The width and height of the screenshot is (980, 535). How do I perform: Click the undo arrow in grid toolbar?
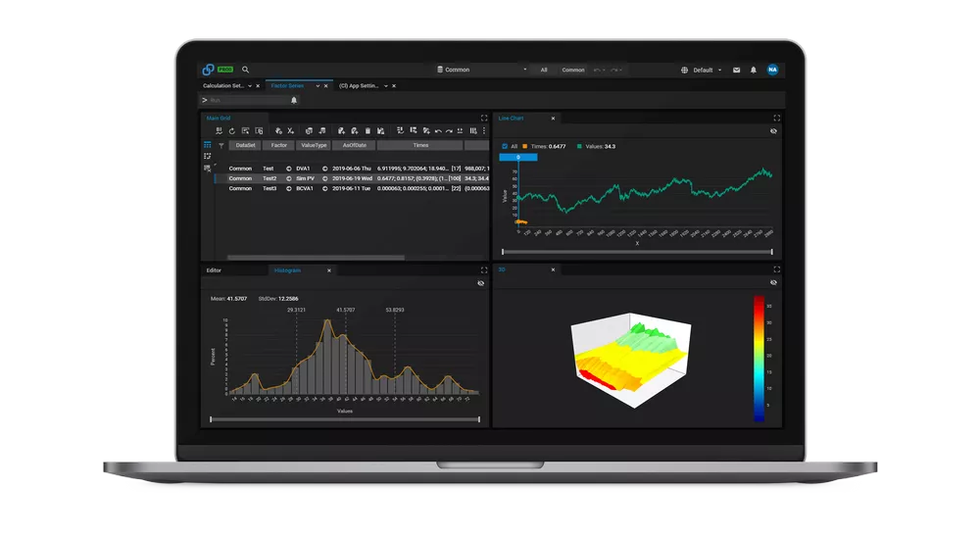[x=438, y=131]
